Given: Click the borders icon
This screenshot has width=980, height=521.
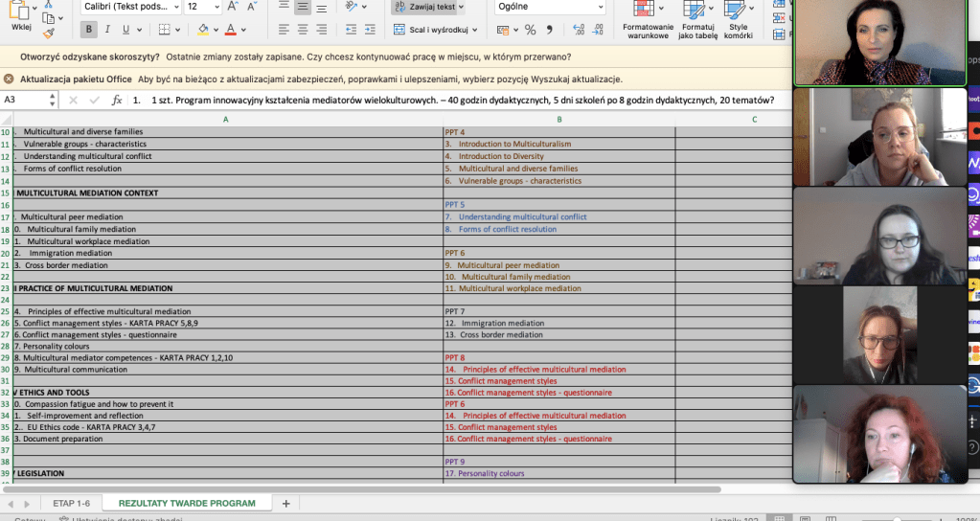Looking at the screenshot, I should point(164,30).
